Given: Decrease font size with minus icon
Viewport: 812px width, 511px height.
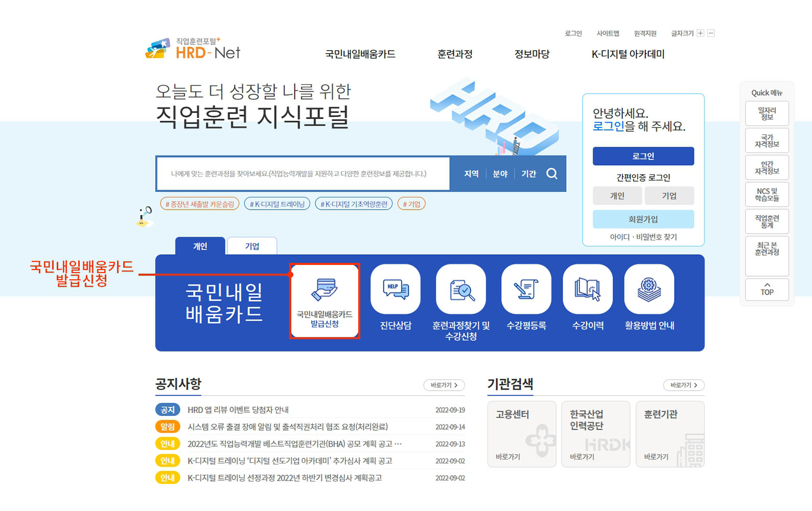Looking at the screenshot, I should click(x=711, y=33).
